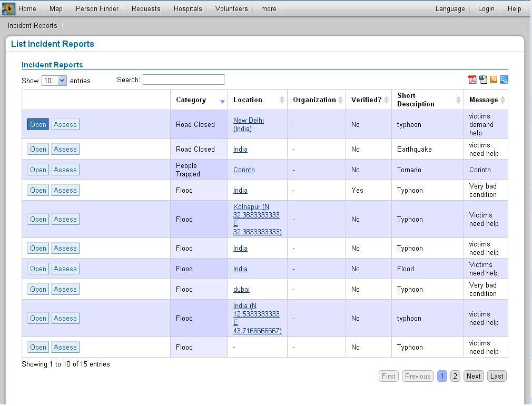Open the orange RSS feed icon
This screenshot has width=532, height=406.
[494, 80]
